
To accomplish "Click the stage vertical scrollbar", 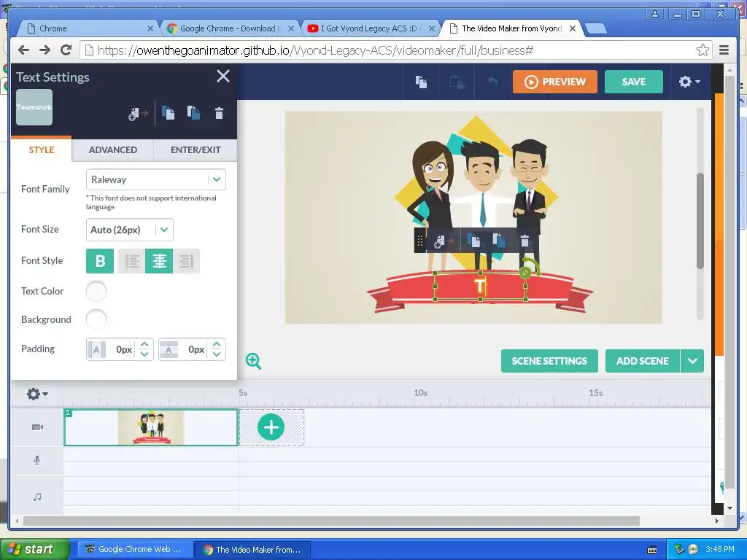I will click(x=700, y=221).
